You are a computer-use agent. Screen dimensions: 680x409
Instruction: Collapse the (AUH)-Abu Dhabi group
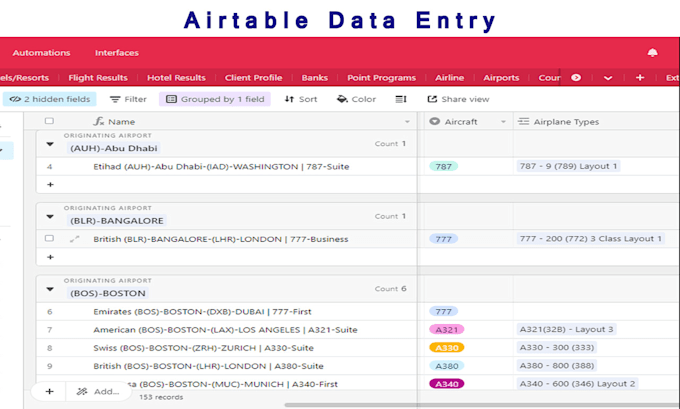[50, 144]
